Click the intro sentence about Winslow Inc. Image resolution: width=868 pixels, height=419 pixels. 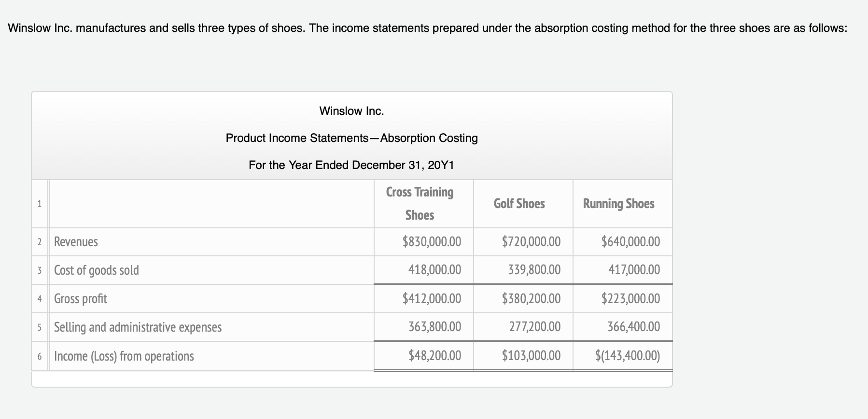coord(427,28)
